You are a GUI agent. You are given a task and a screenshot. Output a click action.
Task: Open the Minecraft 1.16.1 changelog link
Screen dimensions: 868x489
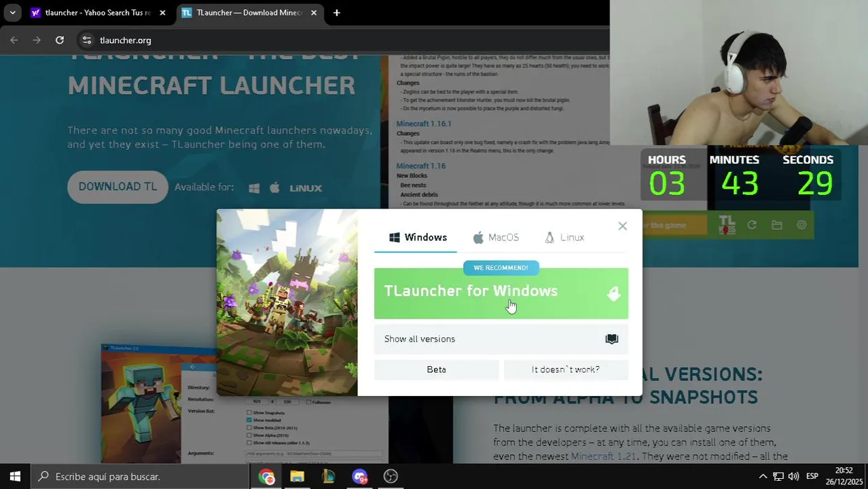[x=424, y=124]
